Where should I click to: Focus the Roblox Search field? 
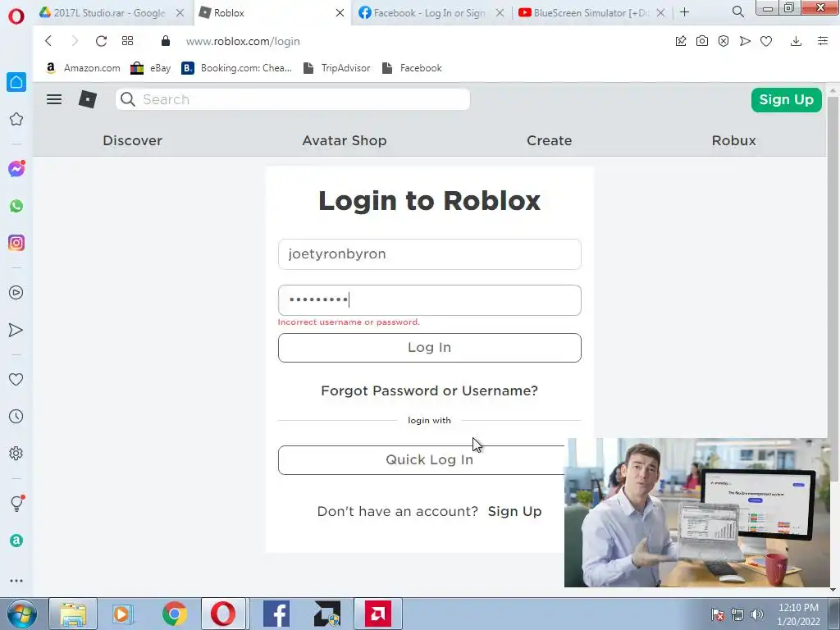pos(293,99)
